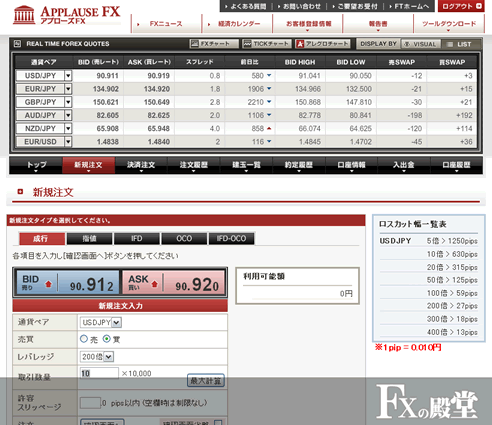Select the 新規注文 navigation tab

(x=88, y=165)
